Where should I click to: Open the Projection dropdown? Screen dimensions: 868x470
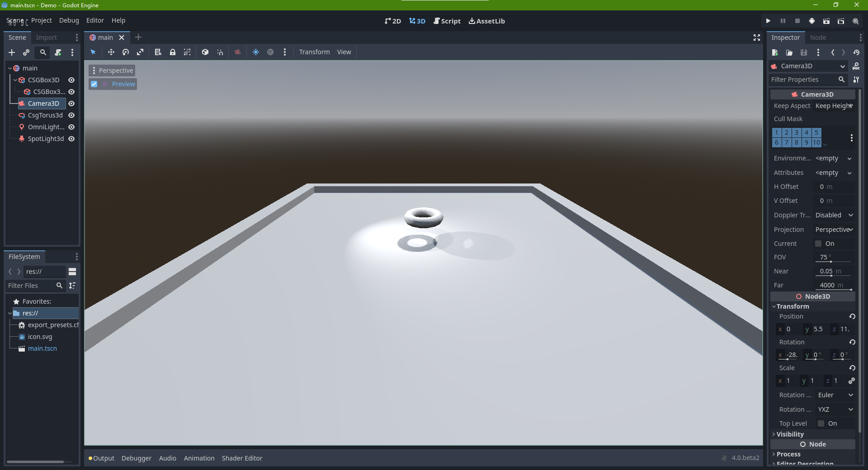point(834,230)
